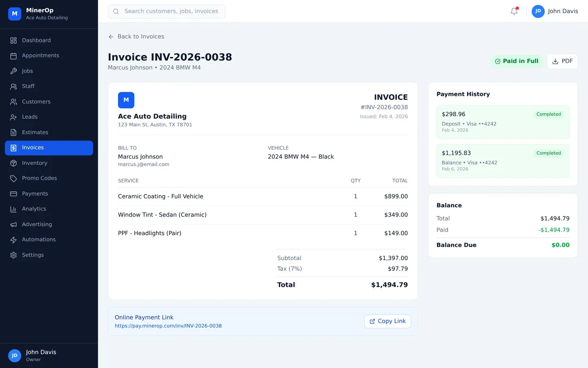Copy the online payment link

point(387,321)
